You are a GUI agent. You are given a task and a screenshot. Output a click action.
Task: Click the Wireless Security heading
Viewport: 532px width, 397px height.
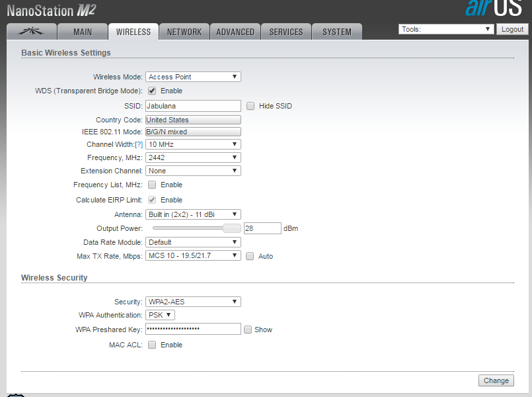(54, 277)
